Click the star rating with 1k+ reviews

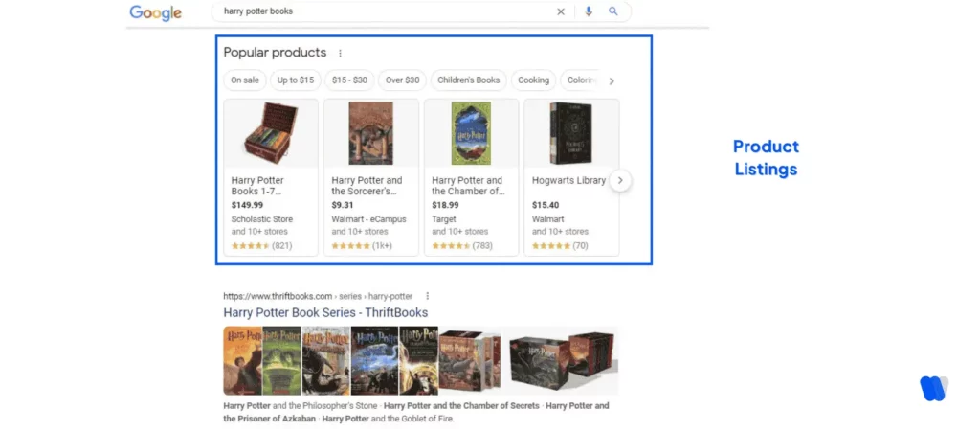point(362,246)
